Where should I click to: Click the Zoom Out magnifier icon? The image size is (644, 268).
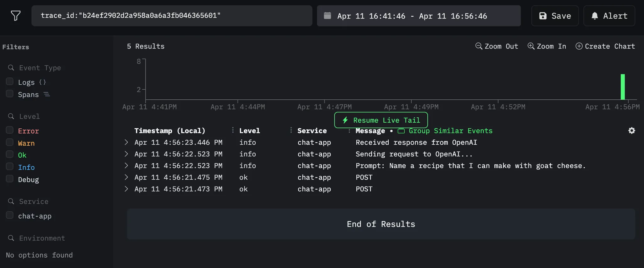pos(479,46)
